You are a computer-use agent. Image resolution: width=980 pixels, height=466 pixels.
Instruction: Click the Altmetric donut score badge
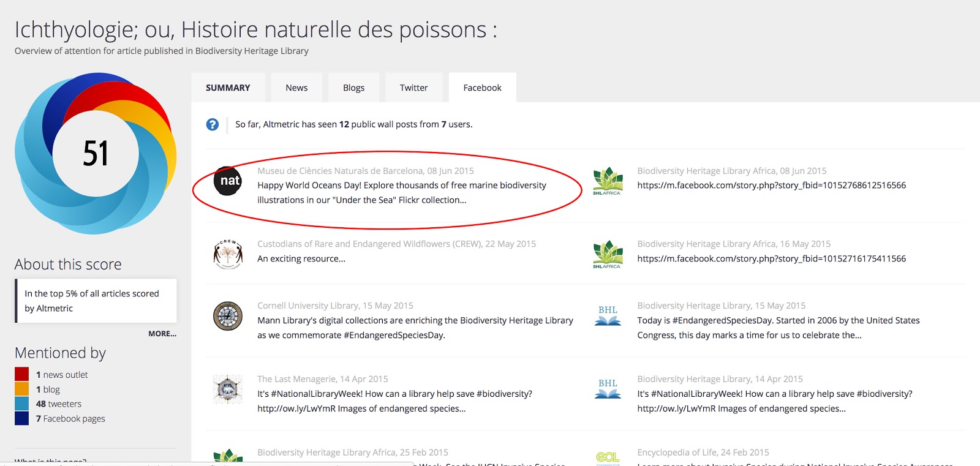click(96, 153)
